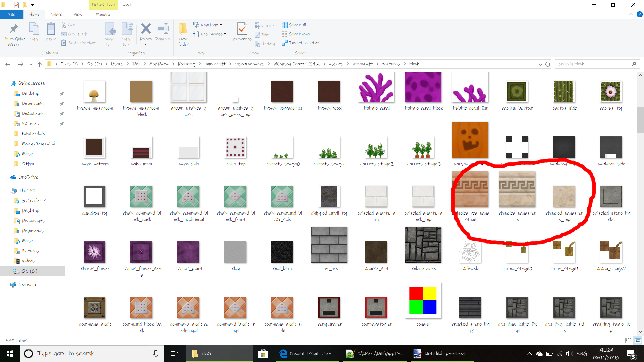Open address bar history dropdown arrow

click(540, 64)
